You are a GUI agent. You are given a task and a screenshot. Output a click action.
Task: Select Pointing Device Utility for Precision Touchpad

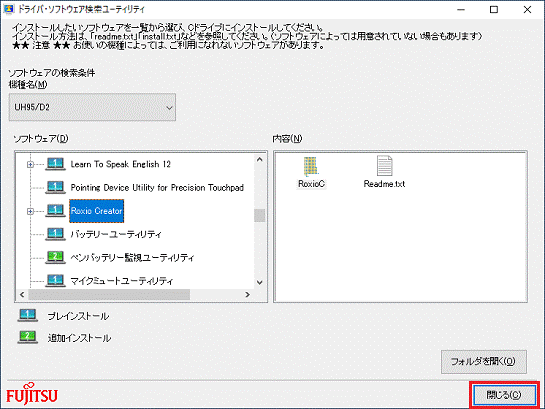[x=157, y=188]
